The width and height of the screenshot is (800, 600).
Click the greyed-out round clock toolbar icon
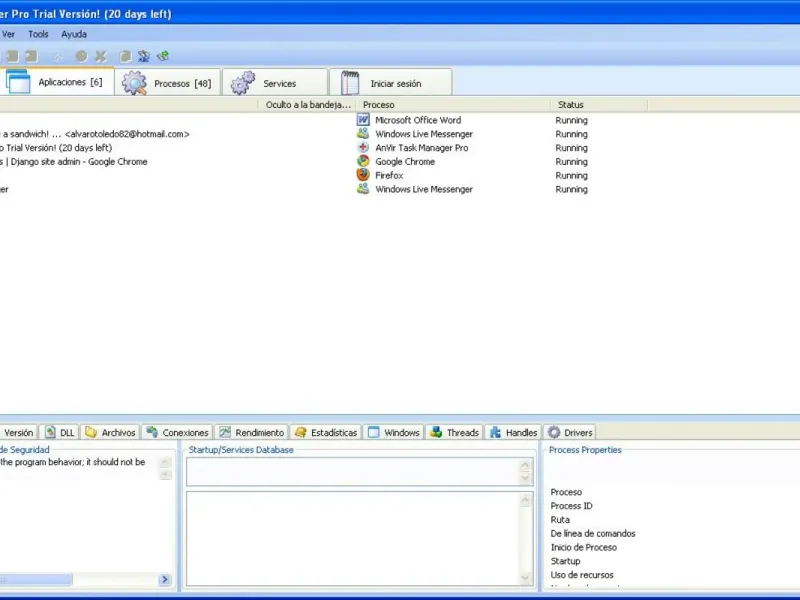pyautogui.click(x=81, y=56)
